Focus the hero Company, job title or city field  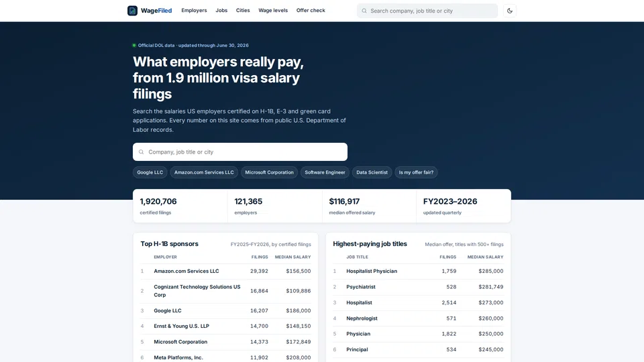(240, 152)
